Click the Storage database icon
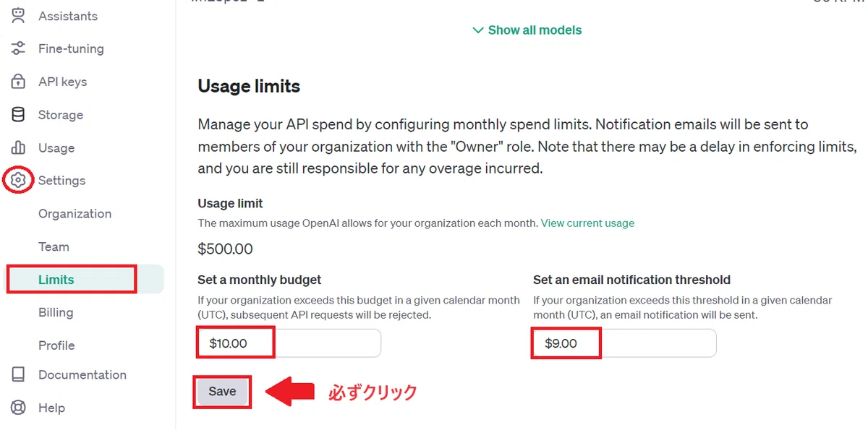Image resolution: width=868 pixels, height=430 pixels. click(x=18, y=115)
